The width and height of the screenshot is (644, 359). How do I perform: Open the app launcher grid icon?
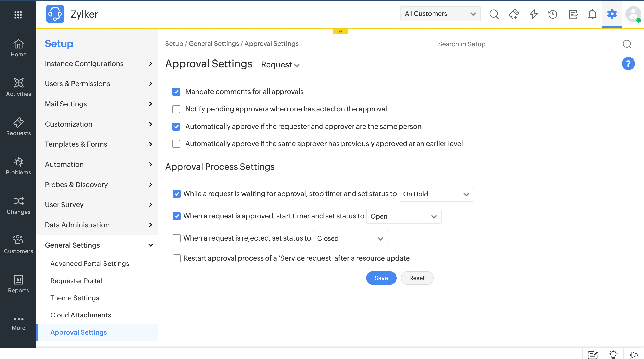[18, 15]
